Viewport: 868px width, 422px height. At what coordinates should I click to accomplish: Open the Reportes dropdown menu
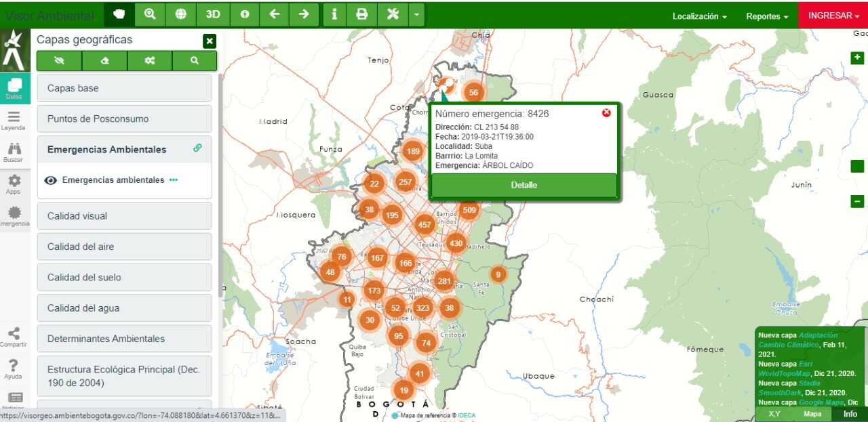click(767, 16)
